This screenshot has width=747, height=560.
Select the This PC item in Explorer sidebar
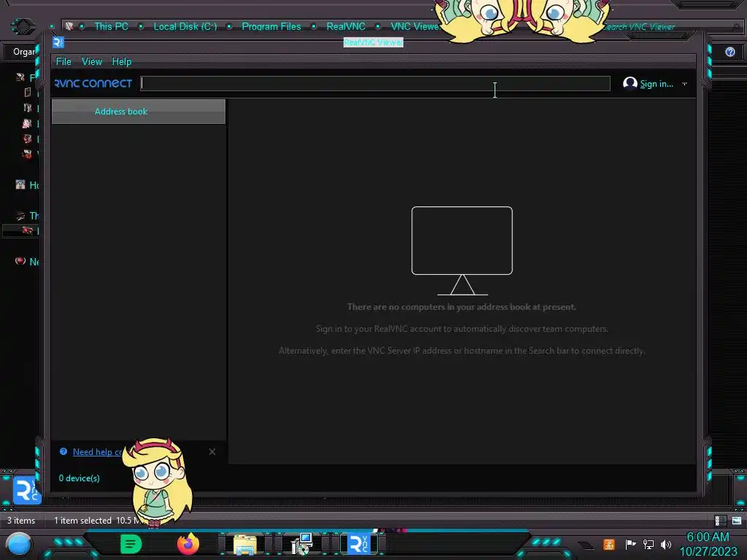(27, 216)
